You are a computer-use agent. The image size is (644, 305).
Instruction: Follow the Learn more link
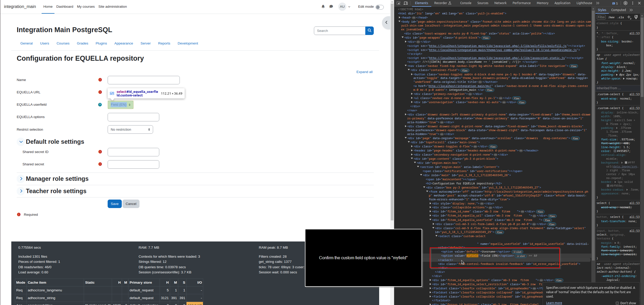[554, 303]
